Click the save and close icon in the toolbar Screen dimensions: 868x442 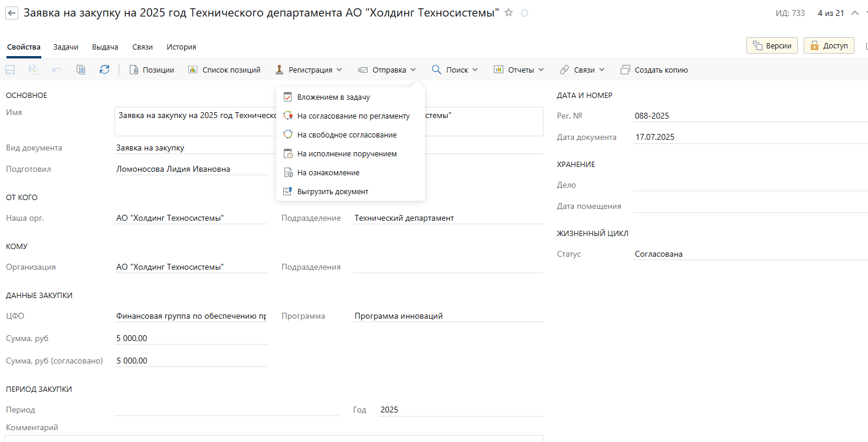[34, 70]
